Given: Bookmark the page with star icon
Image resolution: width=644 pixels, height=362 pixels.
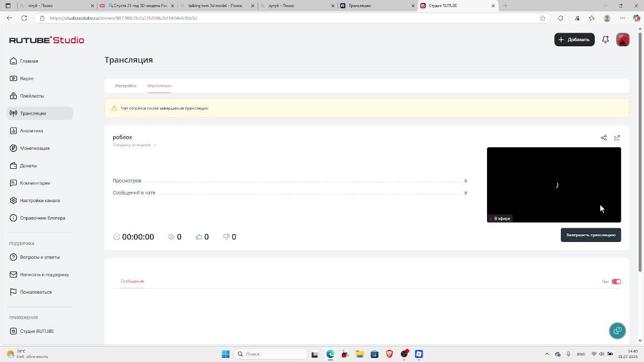Looking at the screenshot, I should pyautogui.click(x=542, y=18).
